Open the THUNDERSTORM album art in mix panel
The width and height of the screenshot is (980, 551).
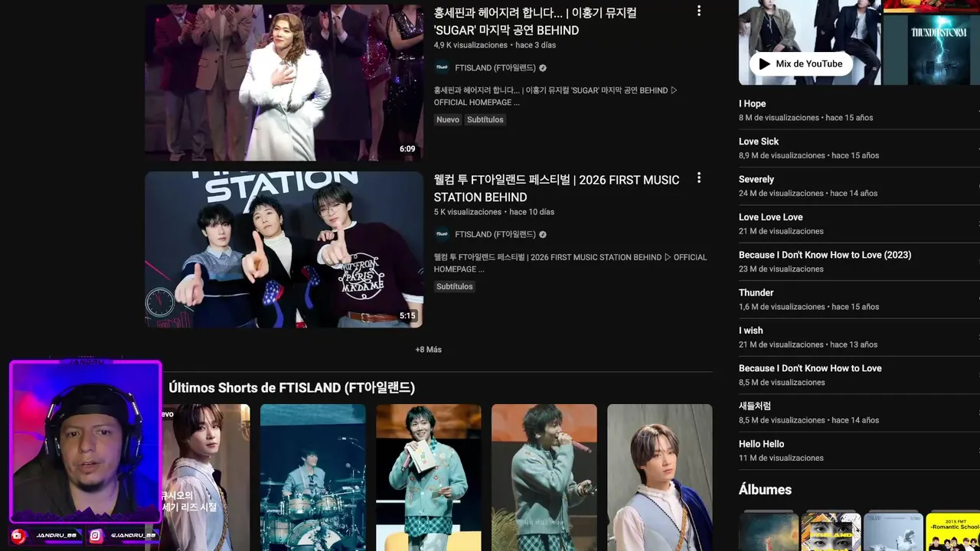point(939,49)
